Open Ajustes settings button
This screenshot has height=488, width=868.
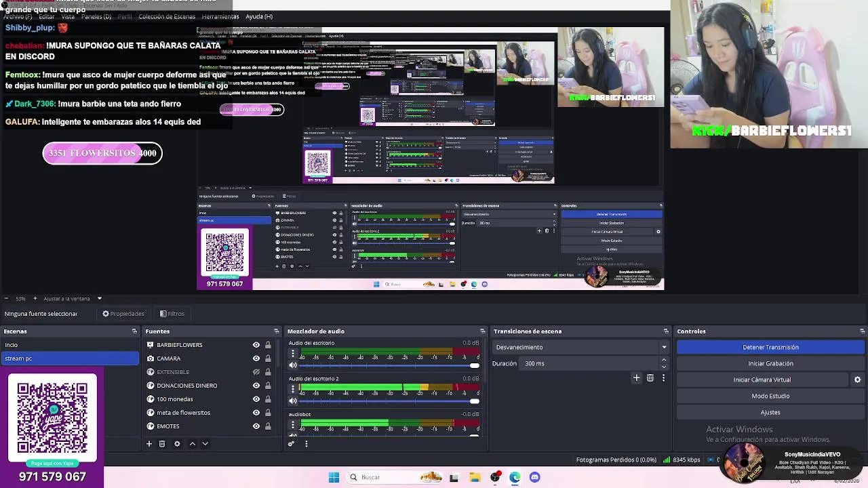pos(770,412)
